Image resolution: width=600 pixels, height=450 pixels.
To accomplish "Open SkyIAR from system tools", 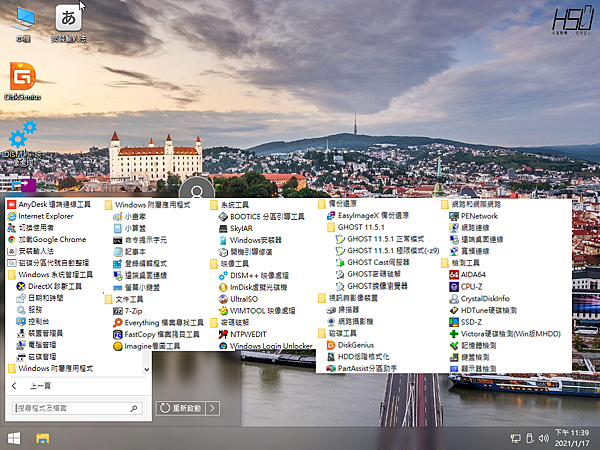I will (x=236, y=228).
